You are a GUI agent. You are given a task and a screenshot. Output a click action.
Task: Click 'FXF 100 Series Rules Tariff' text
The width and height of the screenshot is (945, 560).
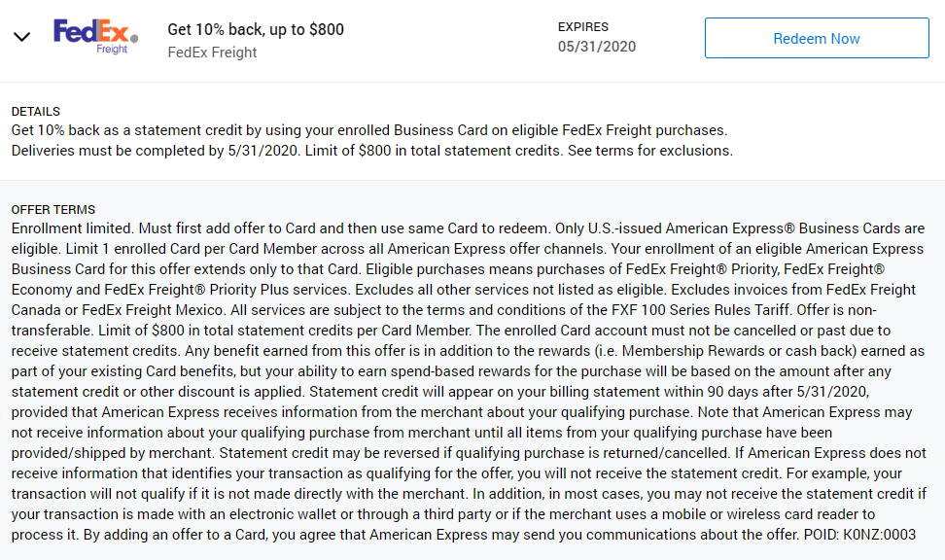[700, 310]
